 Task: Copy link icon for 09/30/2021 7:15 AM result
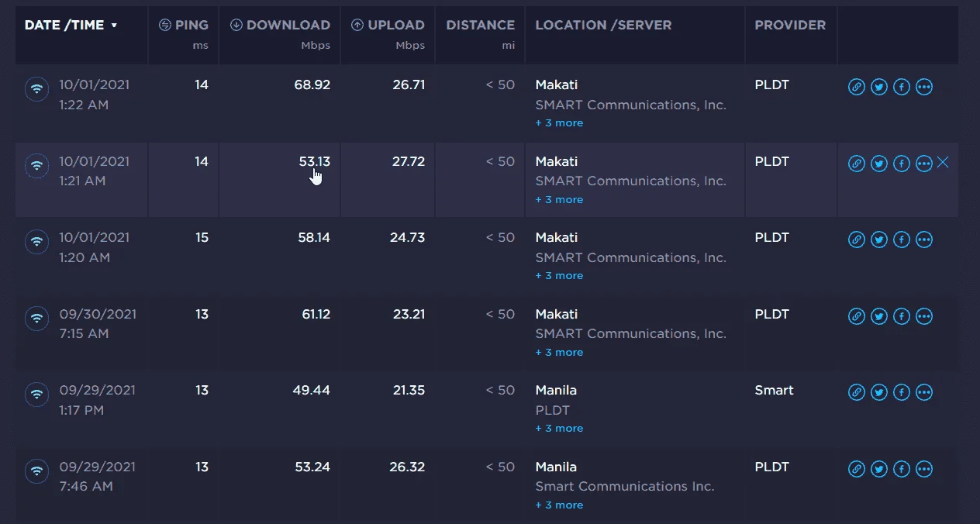pyautogui.click(x=856, y=316)
